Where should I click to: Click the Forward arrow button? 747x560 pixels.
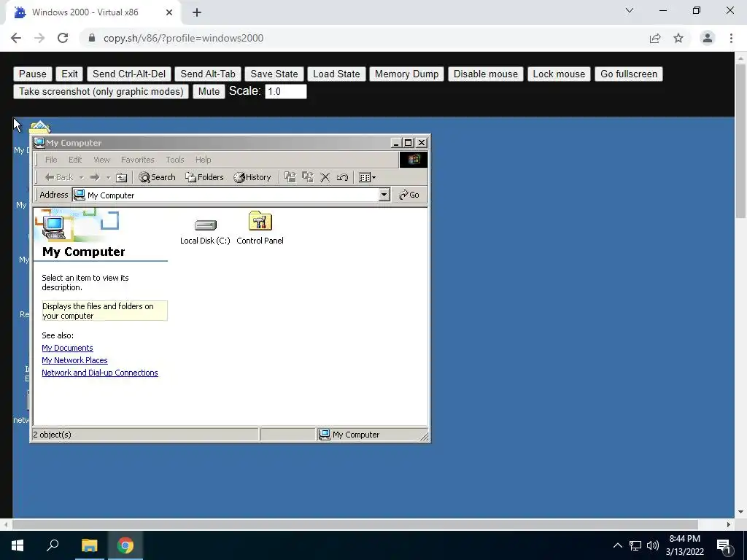tap(95, 177)
